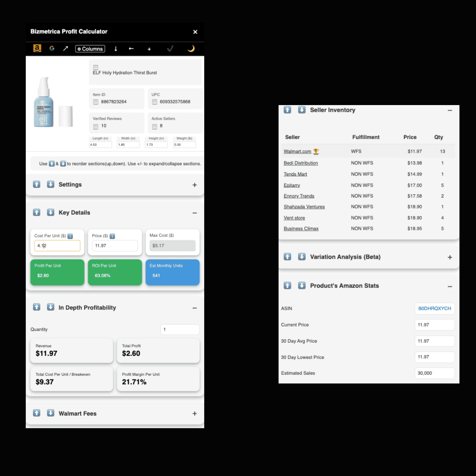The image size is (476, 476).
Task: Click the Width (in) dimension field
Action: (128, 145)
